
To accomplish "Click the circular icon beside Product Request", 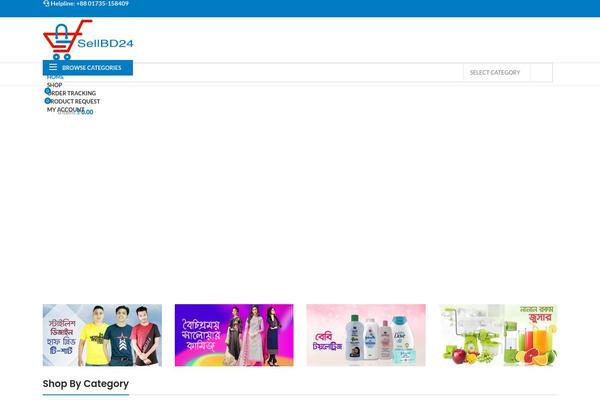I will 47,101.
